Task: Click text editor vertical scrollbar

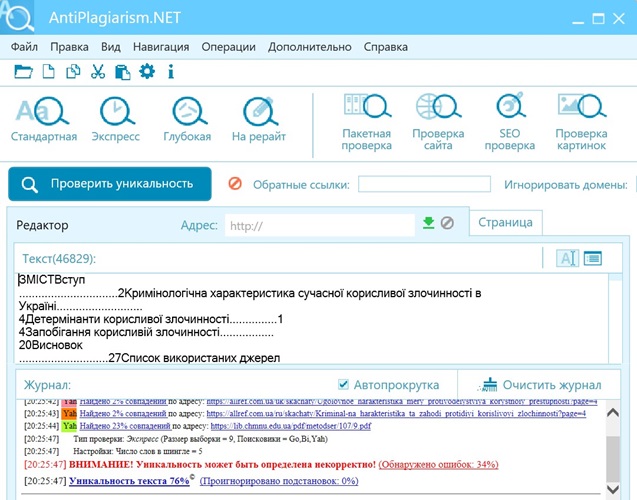Action: (615, 318)
